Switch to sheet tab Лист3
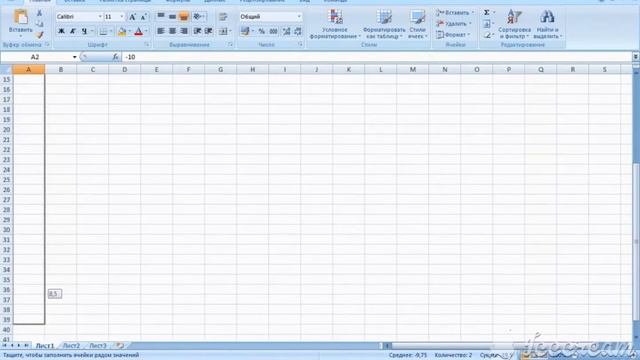This screenshot has height=360, width=640. [98, 346]
